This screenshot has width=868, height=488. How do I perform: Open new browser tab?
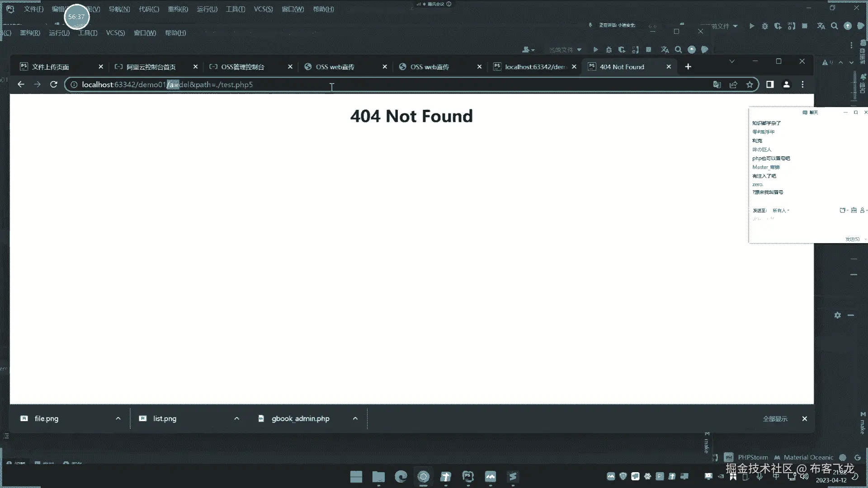tap(688, 67)
